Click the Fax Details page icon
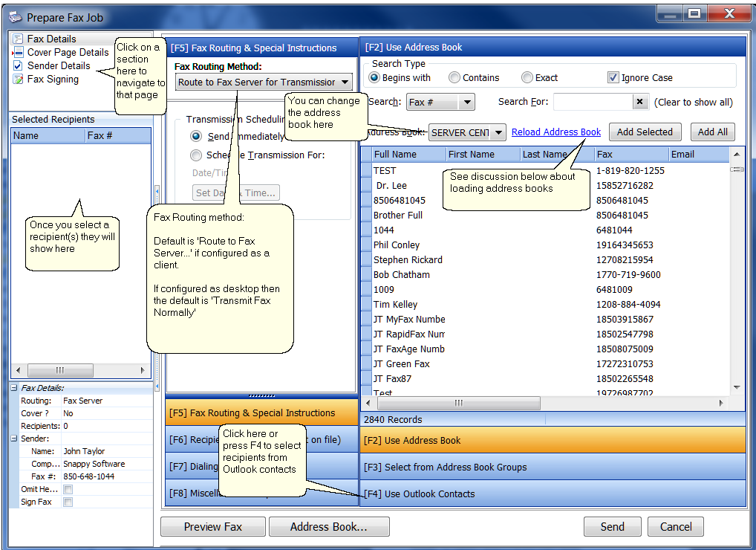The width and height of the screenshot is (756, 550). (x=18, y=39)
